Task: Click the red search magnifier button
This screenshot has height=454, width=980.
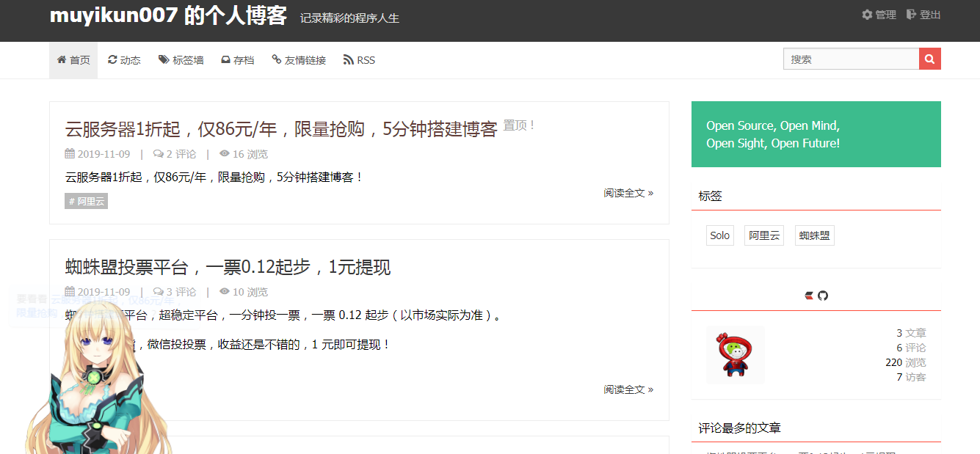Action: 929,59
